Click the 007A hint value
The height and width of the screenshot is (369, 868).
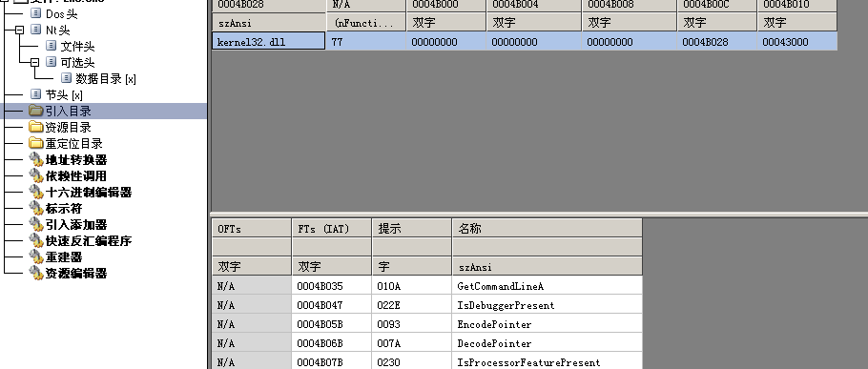coord(412,343)
